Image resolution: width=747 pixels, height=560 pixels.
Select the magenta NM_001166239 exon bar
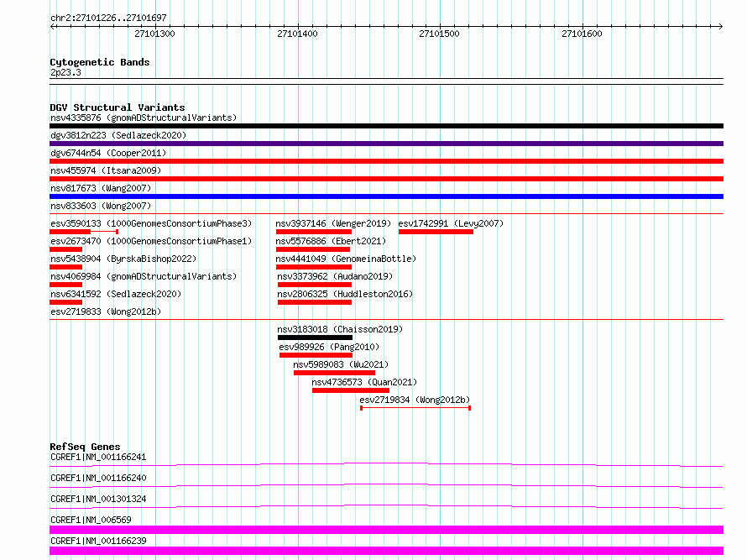(386, 551)
